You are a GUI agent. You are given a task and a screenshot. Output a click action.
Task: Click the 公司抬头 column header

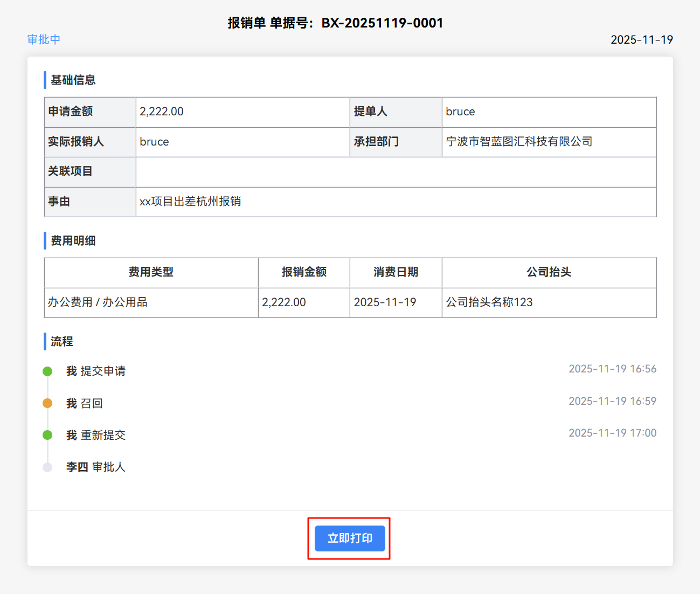(x=549, y=272)
